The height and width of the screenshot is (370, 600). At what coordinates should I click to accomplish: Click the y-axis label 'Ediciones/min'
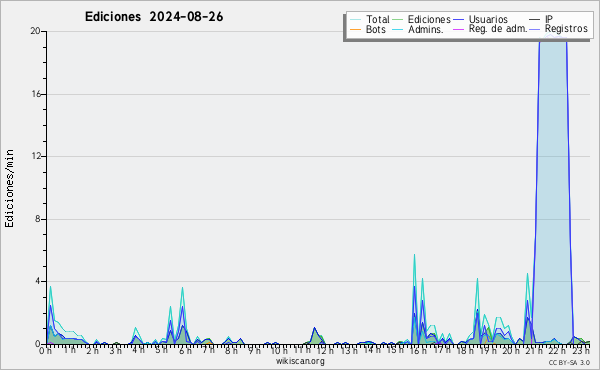9,188
